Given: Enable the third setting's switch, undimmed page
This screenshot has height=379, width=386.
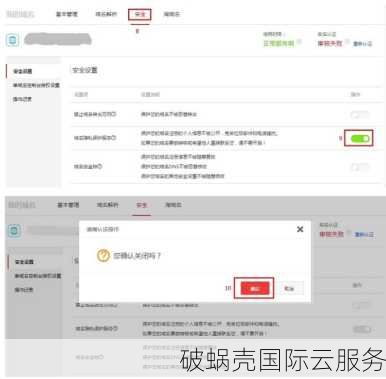Looking at the screenshot, I should point(360,167).
